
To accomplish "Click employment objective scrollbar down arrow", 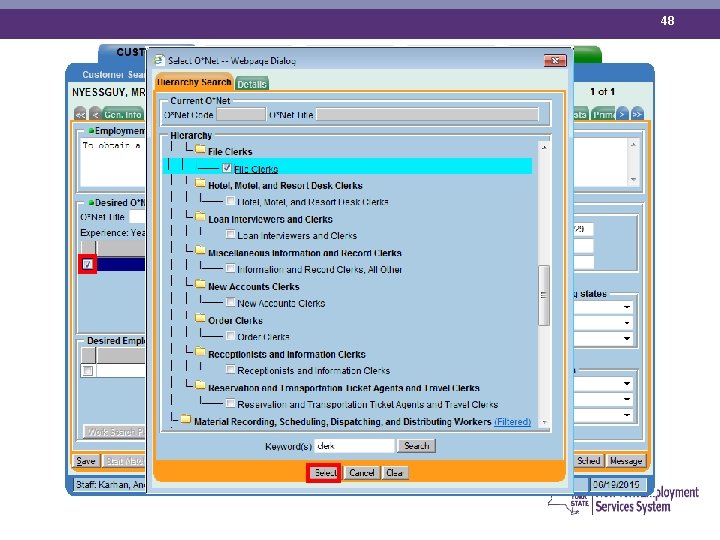I will [633, 179].
